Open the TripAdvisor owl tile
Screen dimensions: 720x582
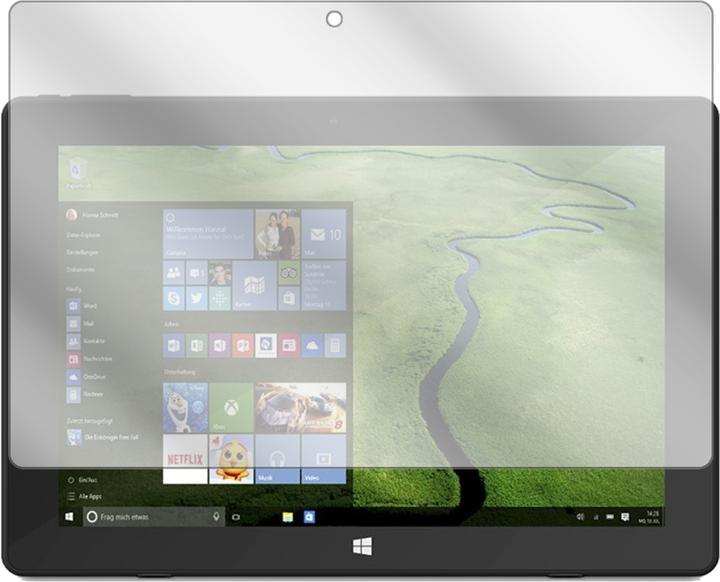coord(289,273)
